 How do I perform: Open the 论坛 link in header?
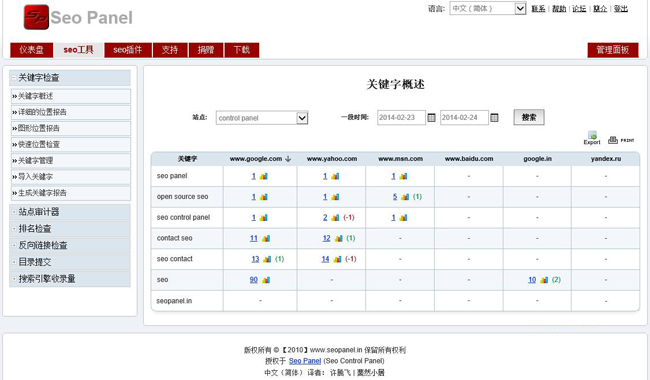point(579,9)
